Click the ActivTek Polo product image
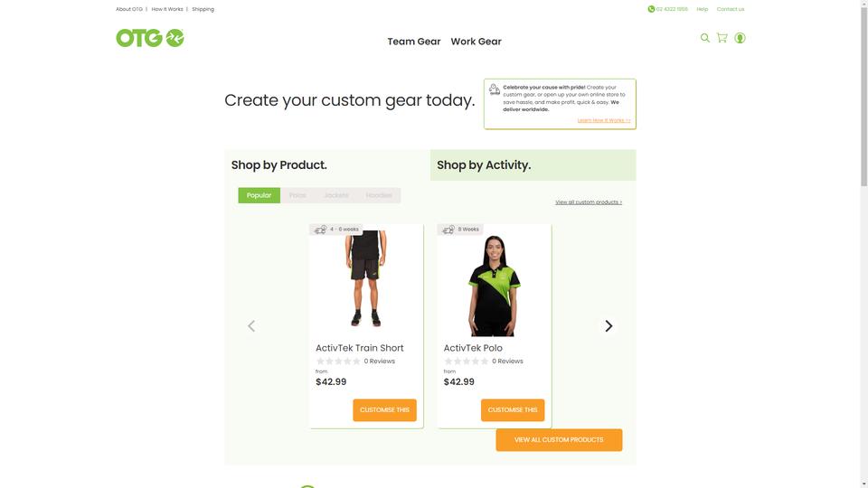This screenshot has height=488, width=868. click(494, 286)
